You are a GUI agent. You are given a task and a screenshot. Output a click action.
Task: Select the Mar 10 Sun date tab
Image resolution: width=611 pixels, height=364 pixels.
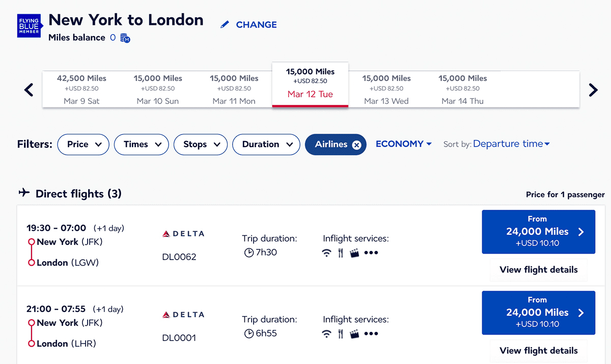pos(158,89)
